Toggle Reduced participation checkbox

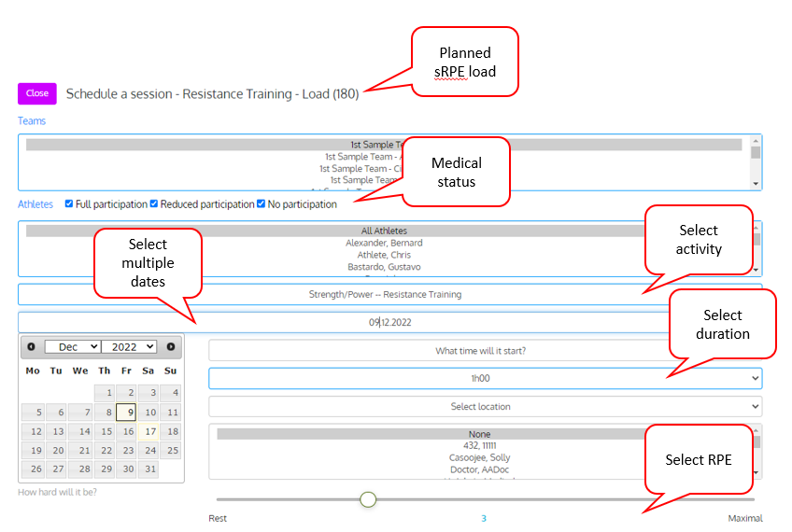point(153,203)
